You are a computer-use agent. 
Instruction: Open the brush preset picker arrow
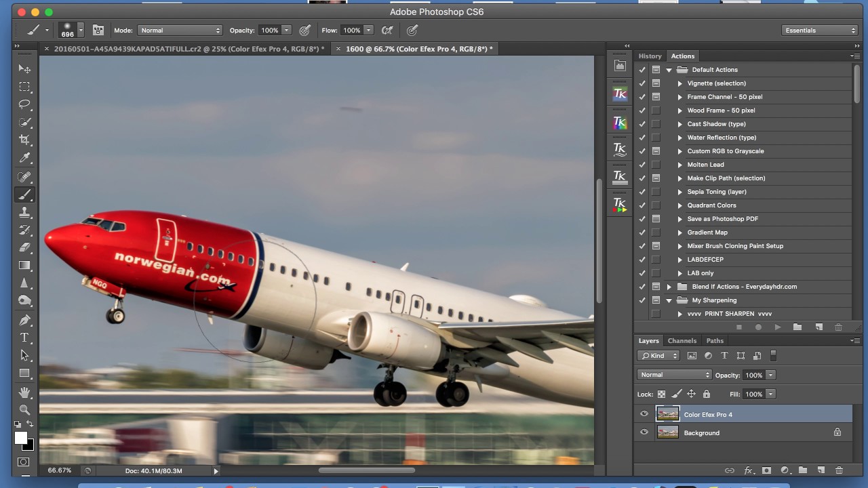(x=81, y=30)
